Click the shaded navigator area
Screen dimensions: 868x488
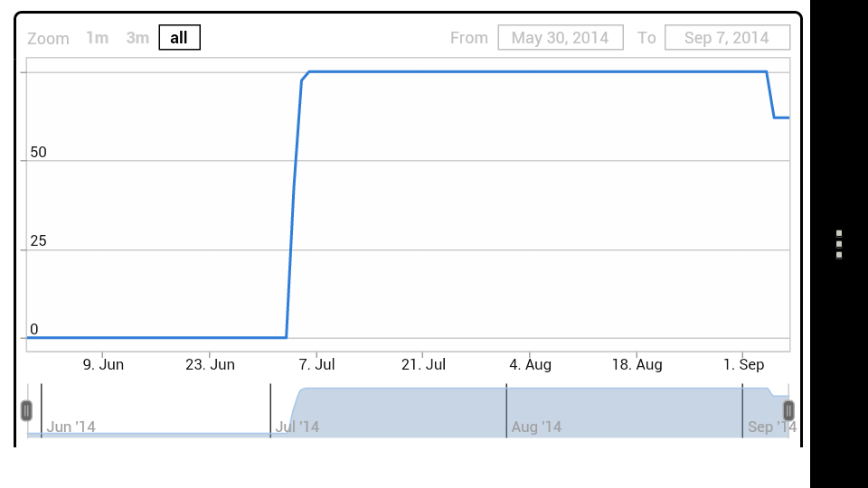pyautogui.click(x=537, y=412)
